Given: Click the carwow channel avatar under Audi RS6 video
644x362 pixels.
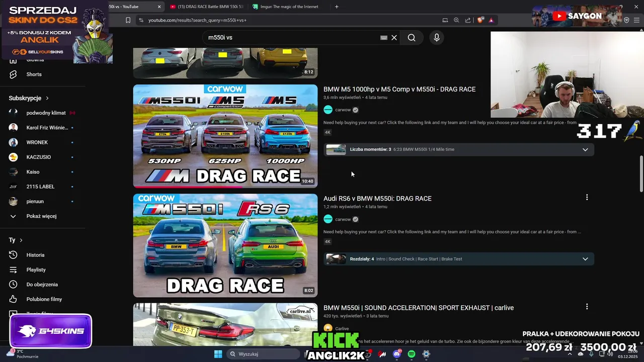Looking at the screenshot, I should click(x=328, y=219).
